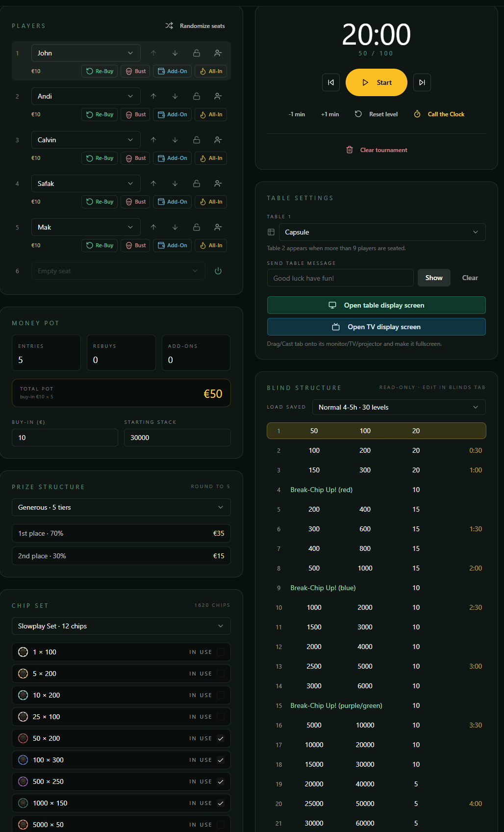Uncheck in-use for 50 × 200 chip

pyautogui.click(x=221, y=738)
